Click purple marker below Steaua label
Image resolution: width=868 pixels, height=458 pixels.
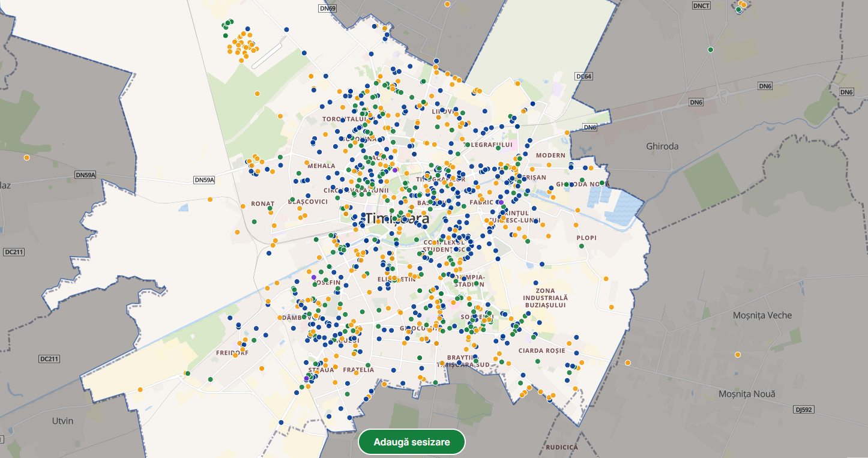[307, 379]
